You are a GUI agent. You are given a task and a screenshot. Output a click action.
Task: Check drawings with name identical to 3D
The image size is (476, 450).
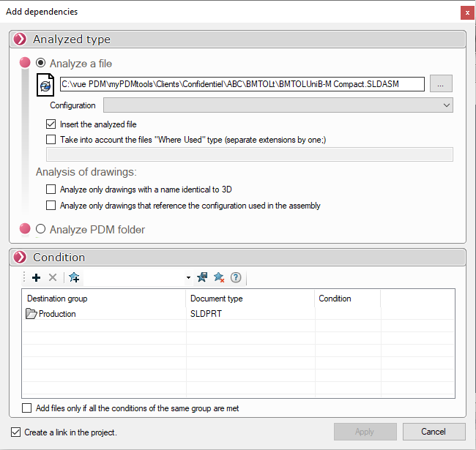(51, 189)
